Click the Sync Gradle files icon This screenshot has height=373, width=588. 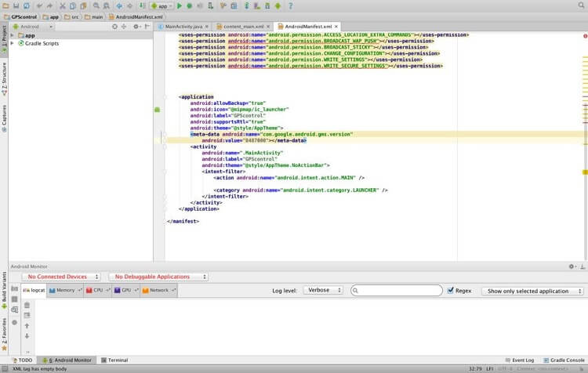247,5
